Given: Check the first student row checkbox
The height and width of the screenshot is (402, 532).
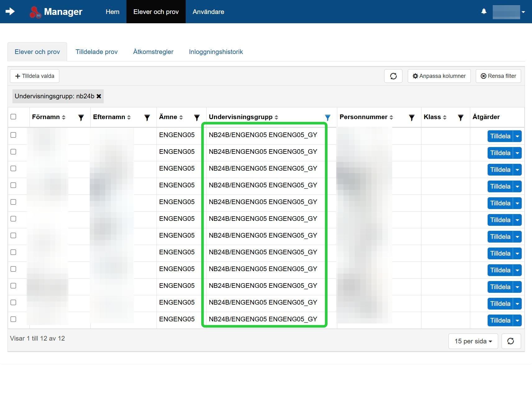Looking at the screenshot, I should coord(13,135).
